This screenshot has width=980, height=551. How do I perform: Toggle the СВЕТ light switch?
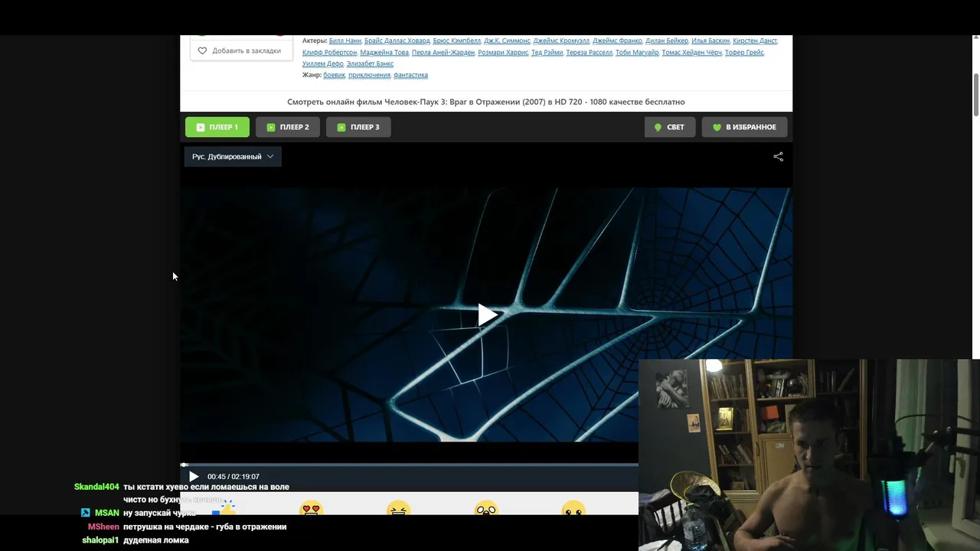[669, 127]
